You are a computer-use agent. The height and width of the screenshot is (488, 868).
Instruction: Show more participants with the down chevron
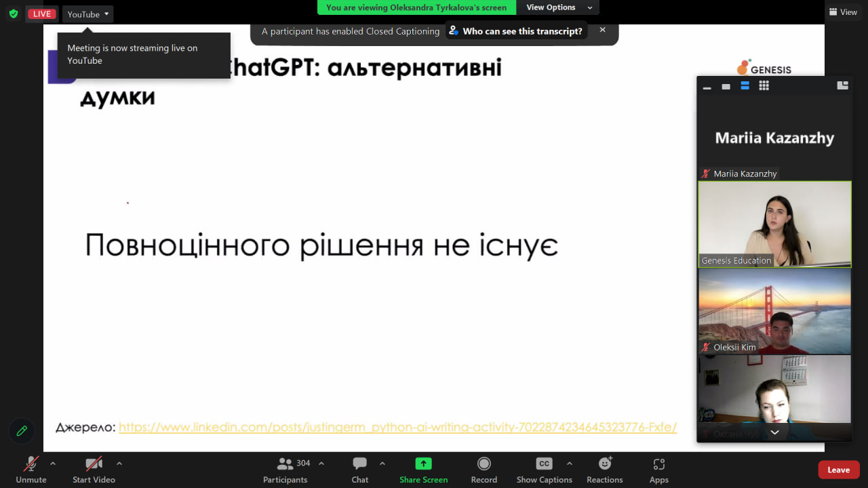click(774, 432)
